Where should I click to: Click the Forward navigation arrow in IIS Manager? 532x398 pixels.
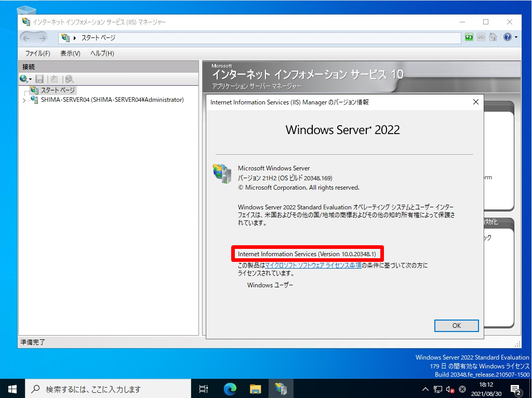coord(42,38)
